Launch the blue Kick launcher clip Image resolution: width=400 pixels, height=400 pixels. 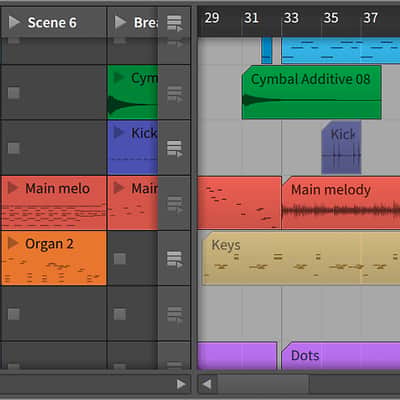[118, 133]
